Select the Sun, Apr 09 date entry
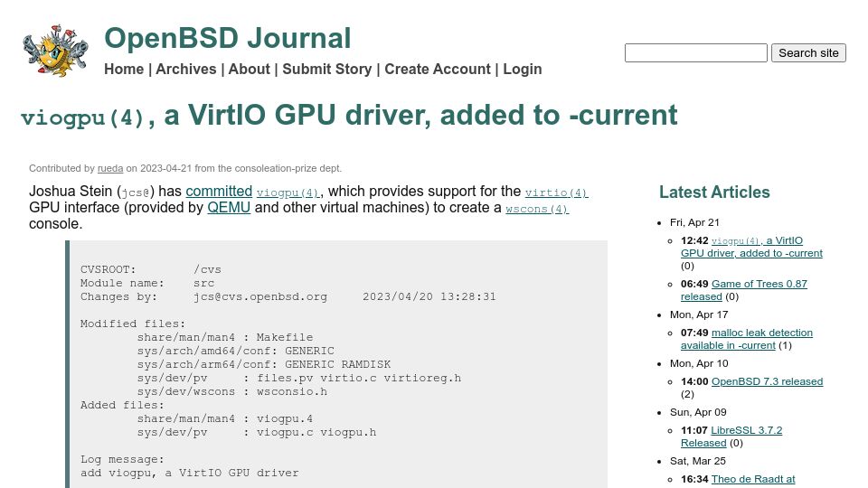 698,412
